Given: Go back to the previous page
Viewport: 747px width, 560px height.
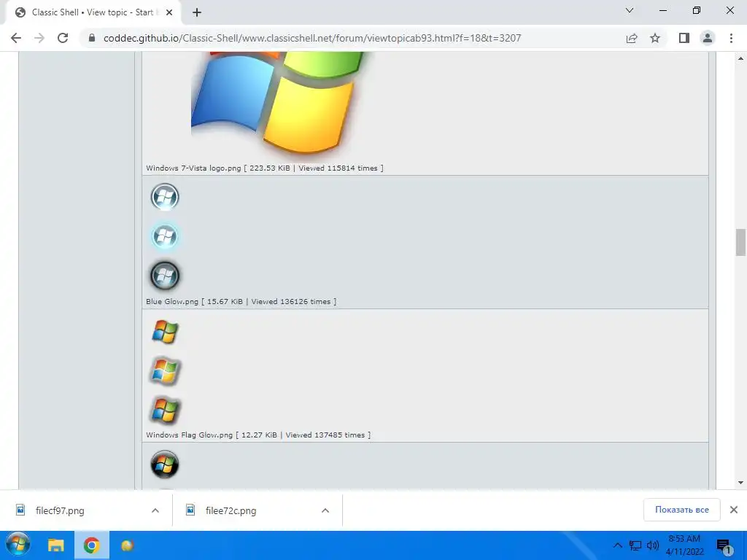Looking at the screenshot, I should click(x=16, y=38).
